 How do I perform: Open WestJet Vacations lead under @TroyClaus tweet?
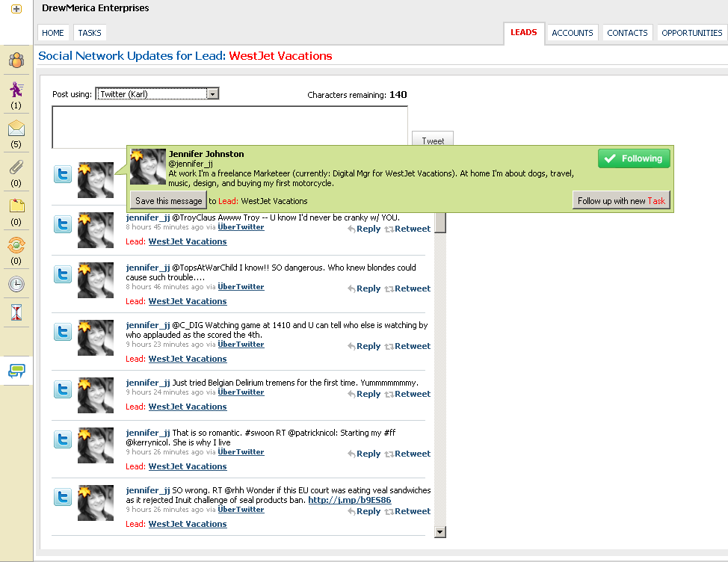tap(188, 241)
